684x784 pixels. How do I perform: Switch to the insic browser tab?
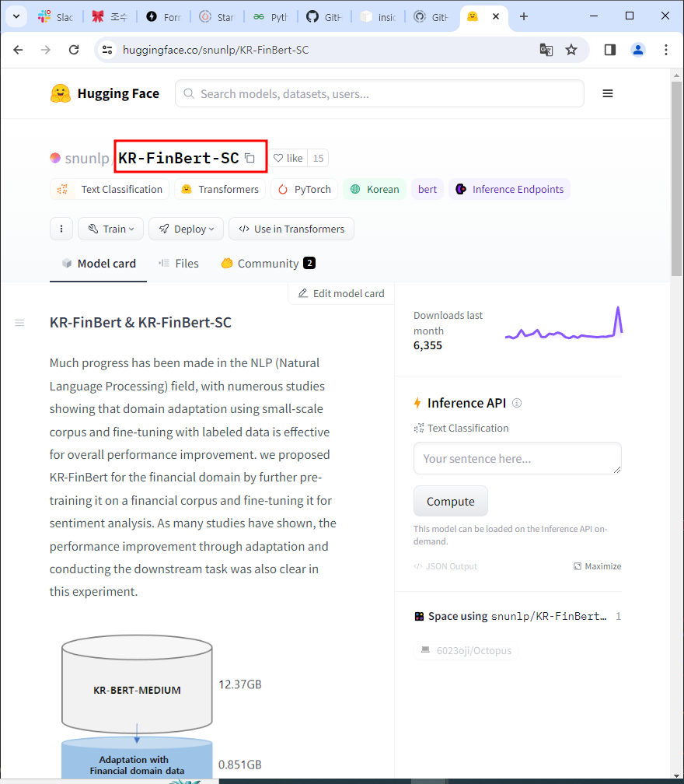pos(378,17)
